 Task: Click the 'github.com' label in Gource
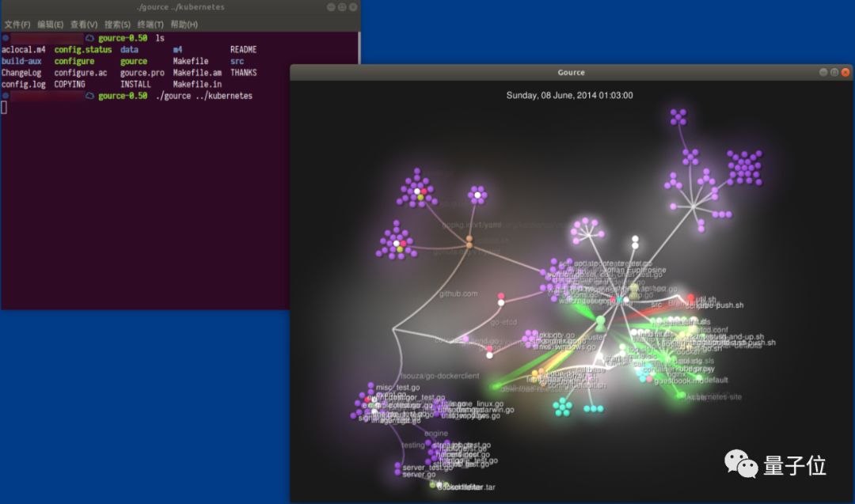click(x=458, y=294)
